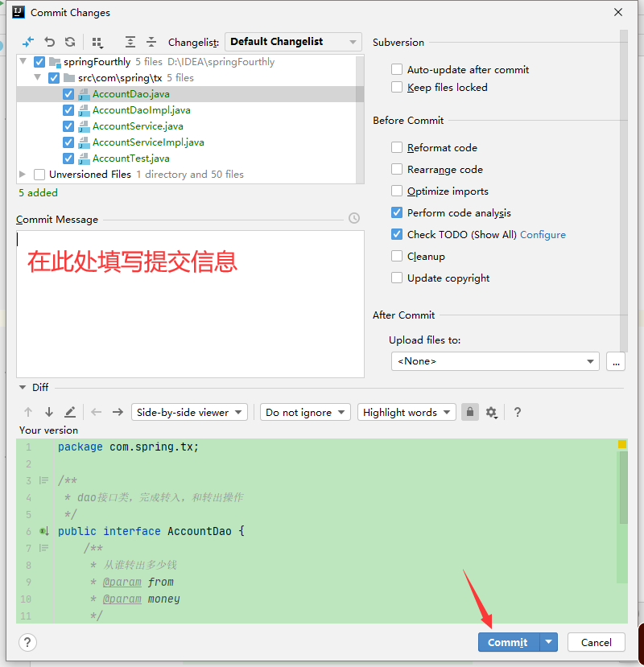644x667 pixels.
Task: Click the left arrow to compare previous file
Action: pyautogui.click(x=97, y=412)
